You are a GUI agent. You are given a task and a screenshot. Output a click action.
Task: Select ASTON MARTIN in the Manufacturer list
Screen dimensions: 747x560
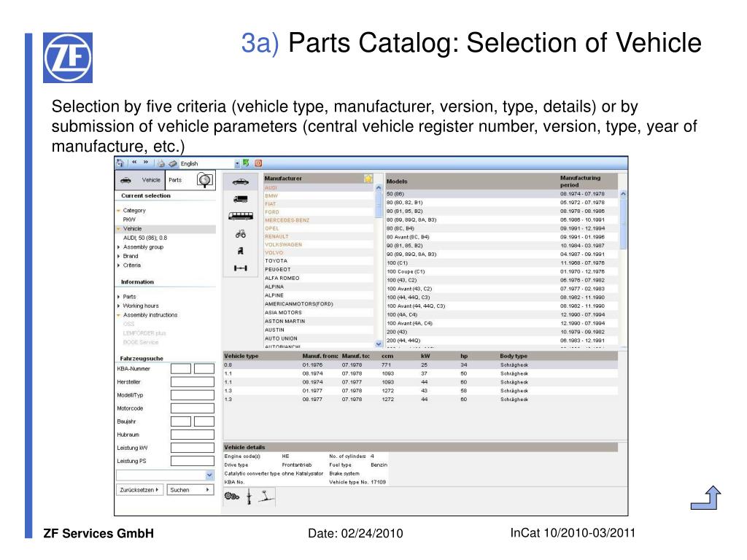pos(318,322)
